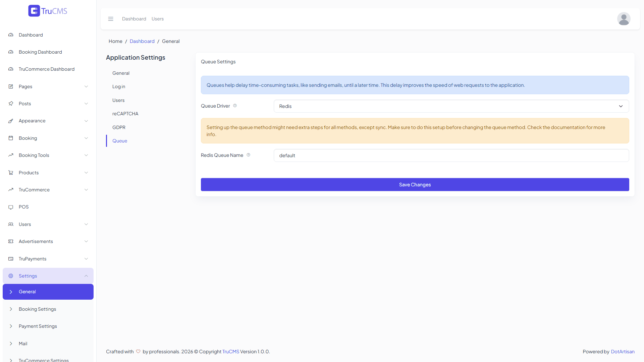The image size is (644, 362).
Task: Select the Queue settings tab
Action: pos(120,141)
